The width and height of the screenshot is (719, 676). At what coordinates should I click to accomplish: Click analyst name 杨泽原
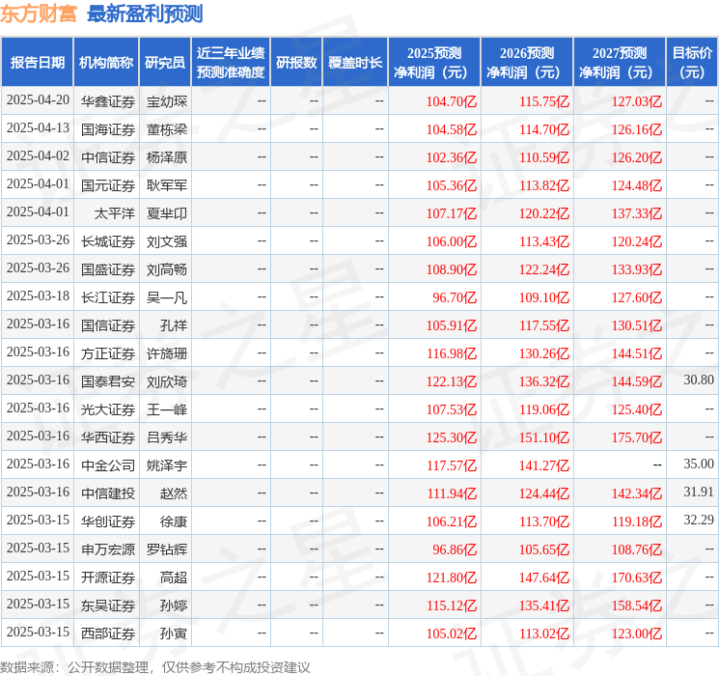pyautogui.click(x=167, y=157)
